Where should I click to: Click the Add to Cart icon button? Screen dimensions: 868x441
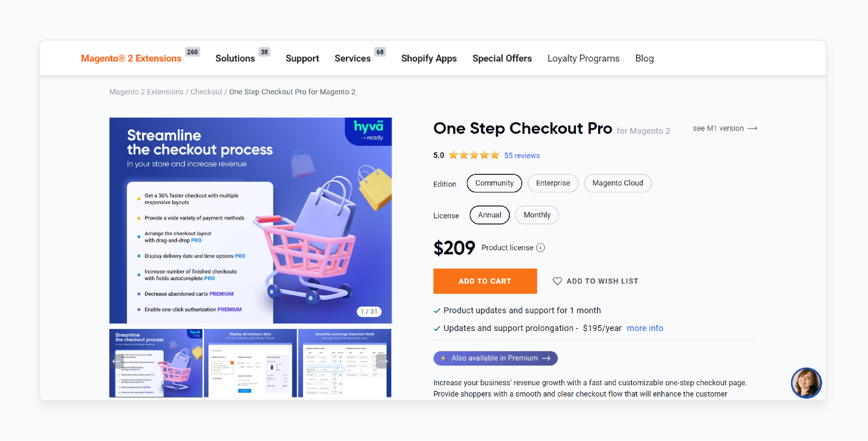point(485,281)
